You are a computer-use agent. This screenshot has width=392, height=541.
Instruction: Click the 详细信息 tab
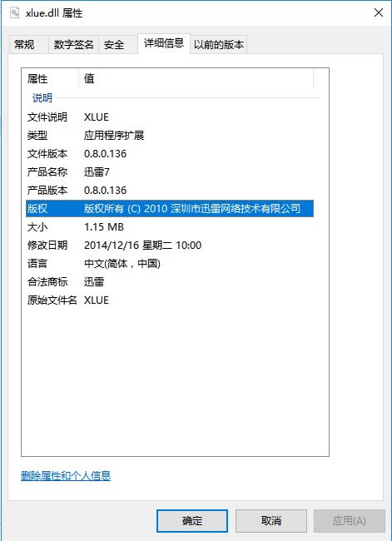(164, 43)
